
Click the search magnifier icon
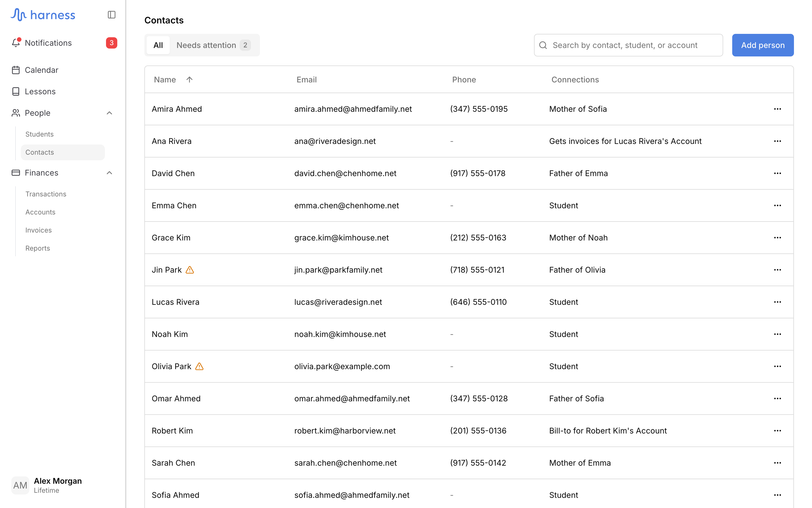(543, 45)
